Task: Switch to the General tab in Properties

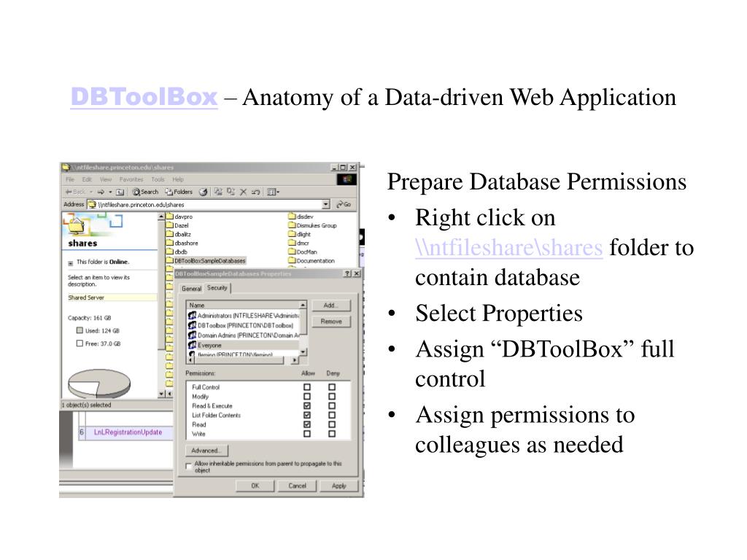Action: (192, 289)
